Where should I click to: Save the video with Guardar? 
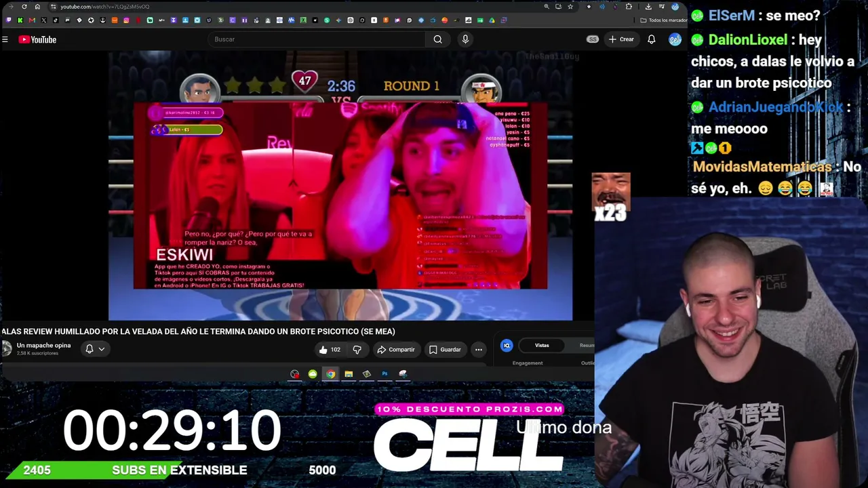pos(445,350)
